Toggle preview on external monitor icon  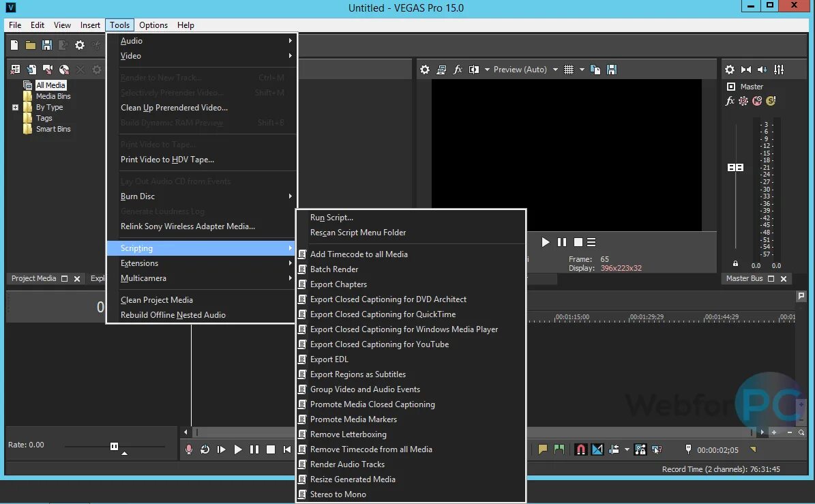tap(441, 70)
